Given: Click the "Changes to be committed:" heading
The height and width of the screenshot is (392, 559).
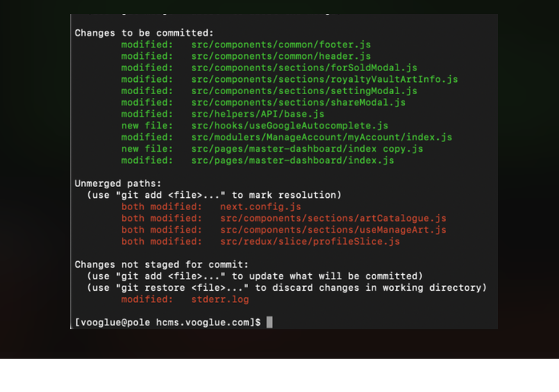Looking at the screenshot, I should pos(144,33).
